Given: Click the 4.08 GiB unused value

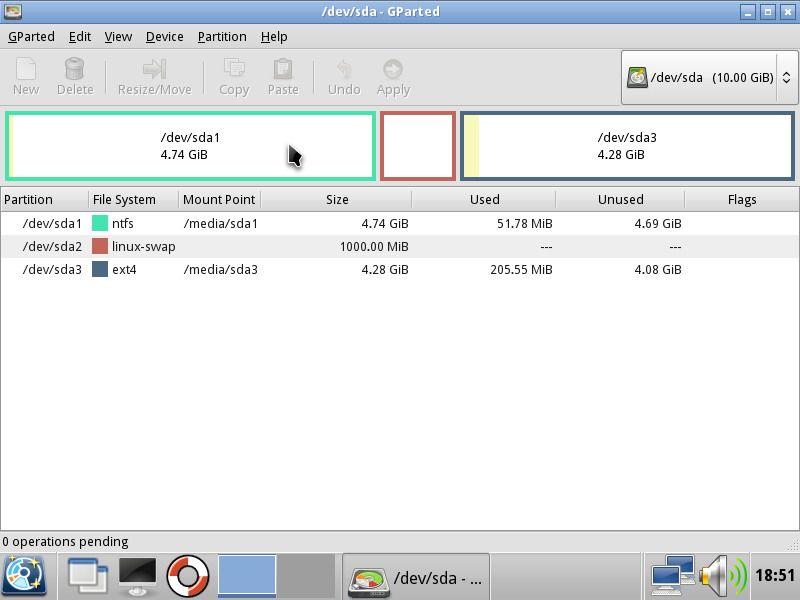Looking at the screenshot, I should (x=658, y=269).
